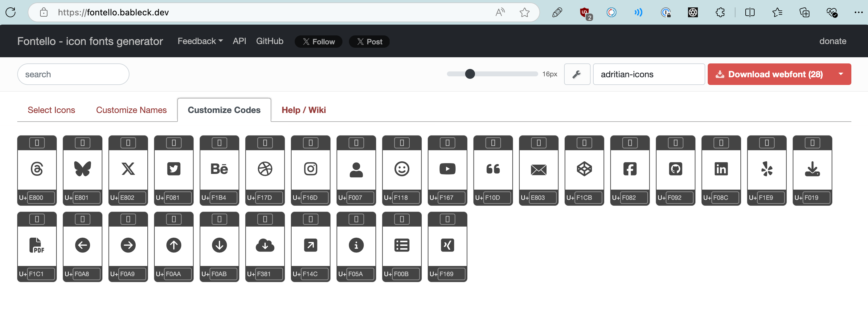
Task: Click the Behance icon glyph
Action: 219,169
